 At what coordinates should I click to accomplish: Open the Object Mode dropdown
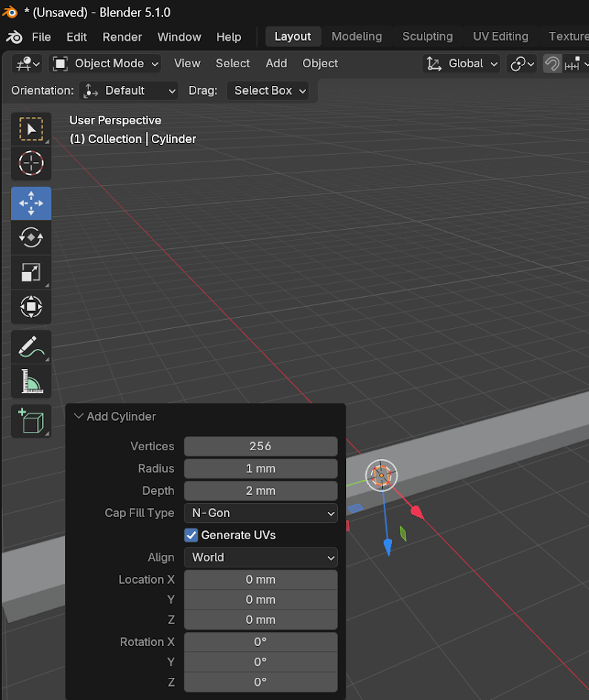(105, 64)
